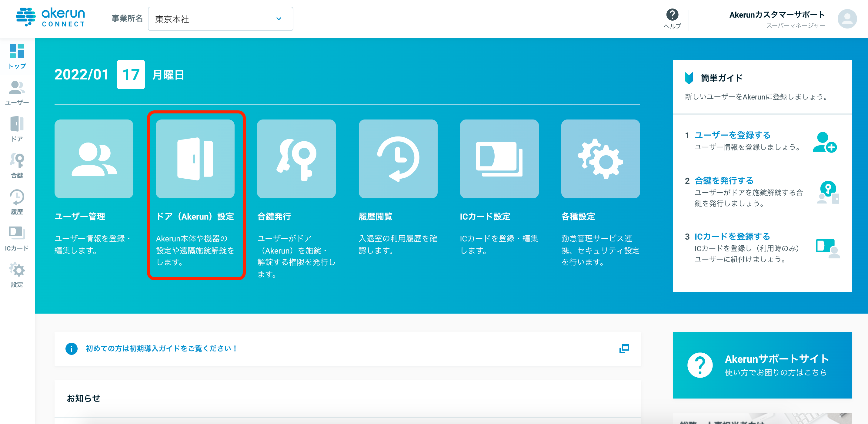This screenshot has width=868, height=424.
Task: Click the 履歴閲覧 clock tile icon
Action: pos(398,159)
